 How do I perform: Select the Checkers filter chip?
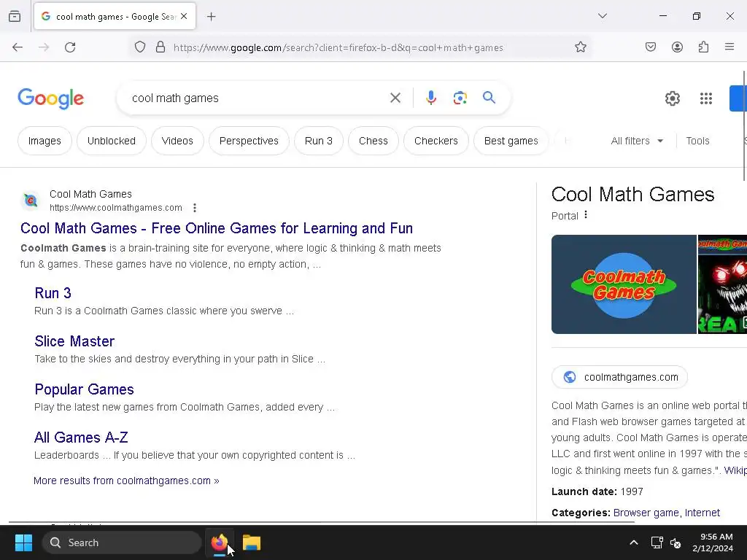[x=436, y=141]
